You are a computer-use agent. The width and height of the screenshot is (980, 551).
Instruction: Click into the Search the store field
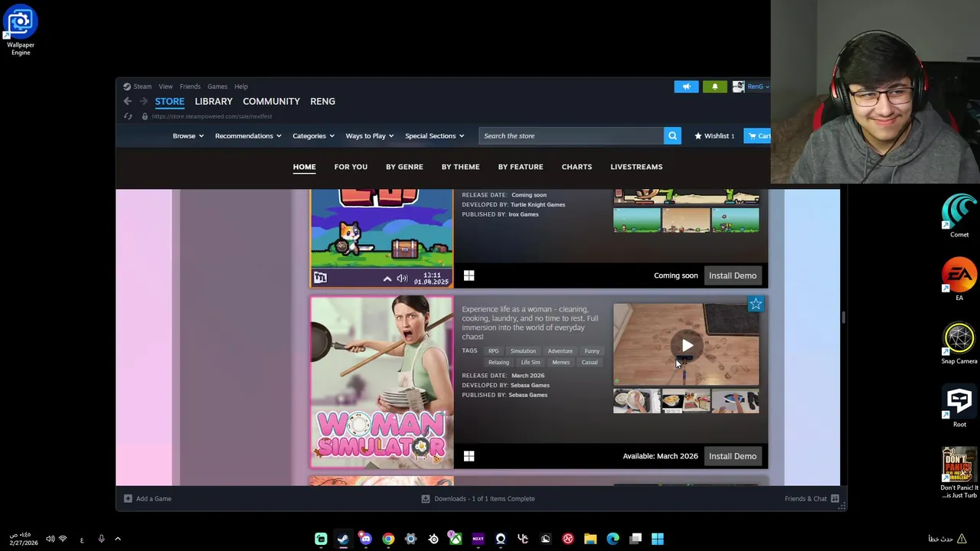point(571,135)
